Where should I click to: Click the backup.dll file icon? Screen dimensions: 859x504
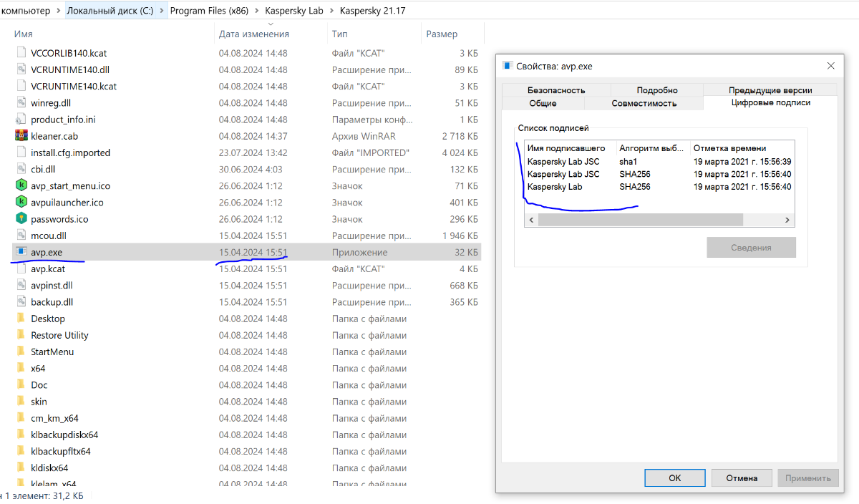(21, 302)
